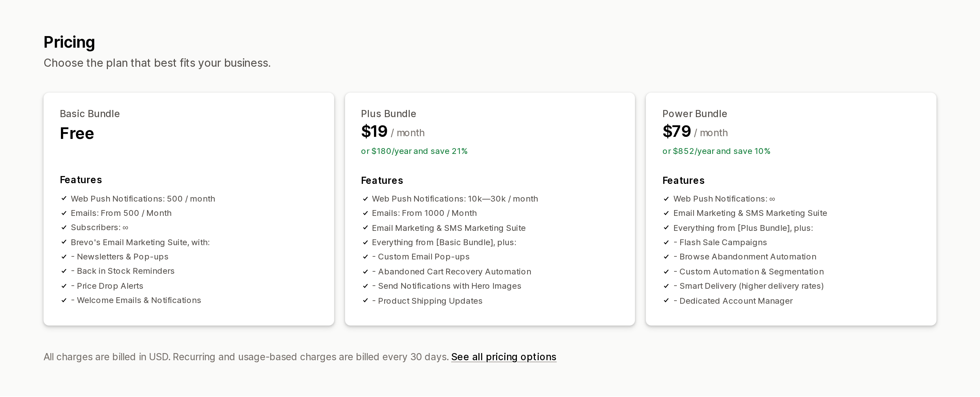
Task: Click checkmark beside Back in Stock Reminders
Action: coord(64,271)
